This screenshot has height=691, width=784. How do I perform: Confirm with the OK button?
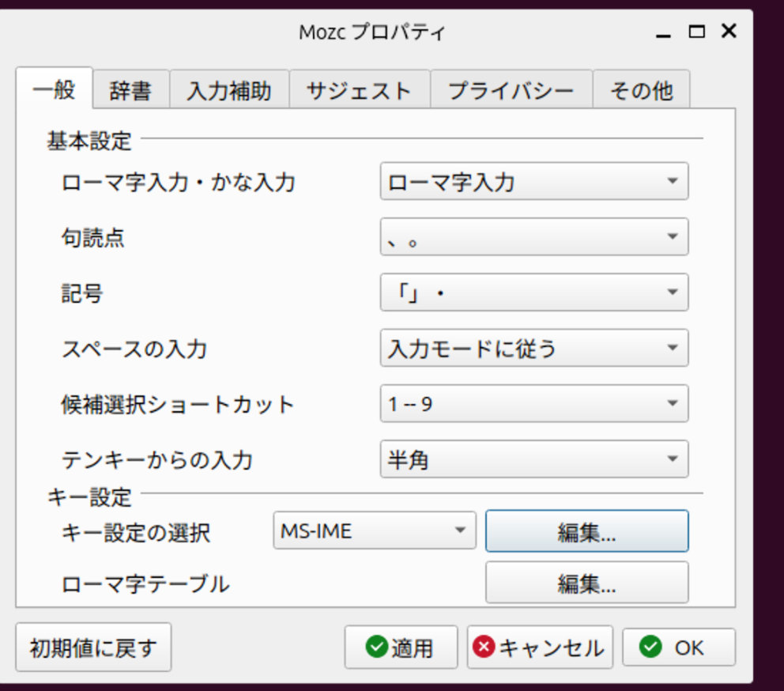pyautogui.click(x=679, y=648)
